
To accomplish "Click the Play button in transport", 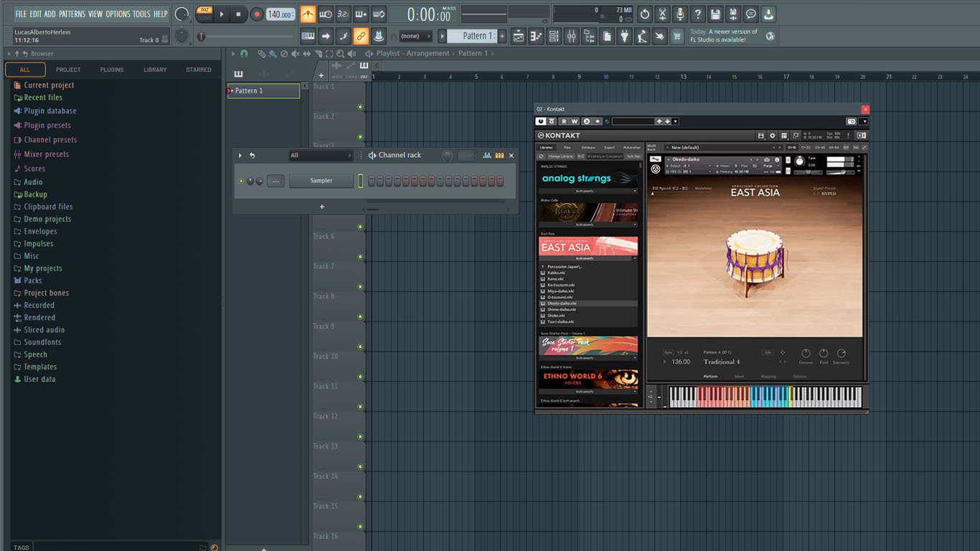I will (x=222, y=14).
